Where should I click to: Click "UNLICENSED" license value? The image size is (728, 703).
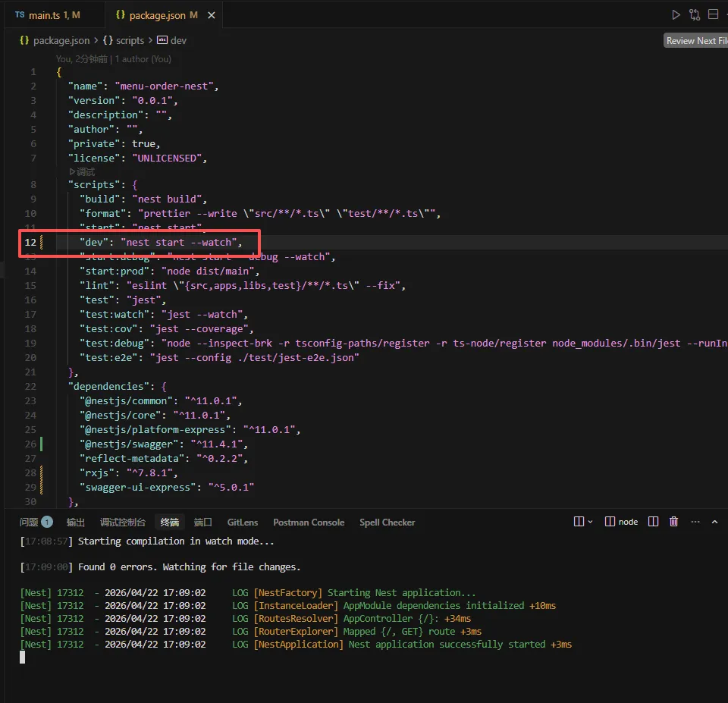tap(167, 158)
